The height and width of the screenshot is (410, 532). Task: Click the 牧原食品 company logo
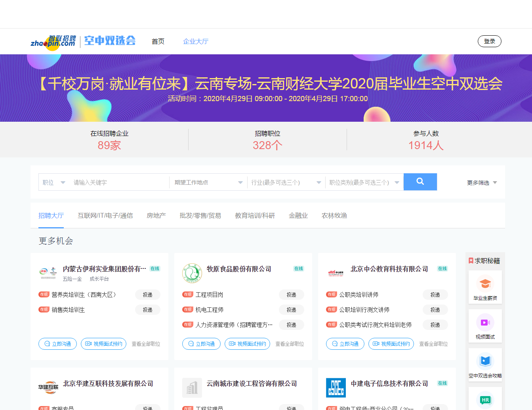coord(192,273)
